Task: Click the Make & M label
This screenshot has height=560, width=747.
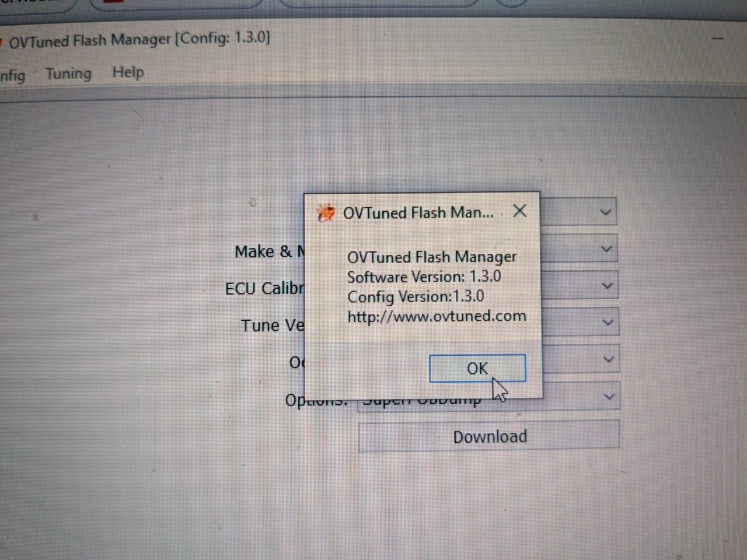Action: pos(269,251)
